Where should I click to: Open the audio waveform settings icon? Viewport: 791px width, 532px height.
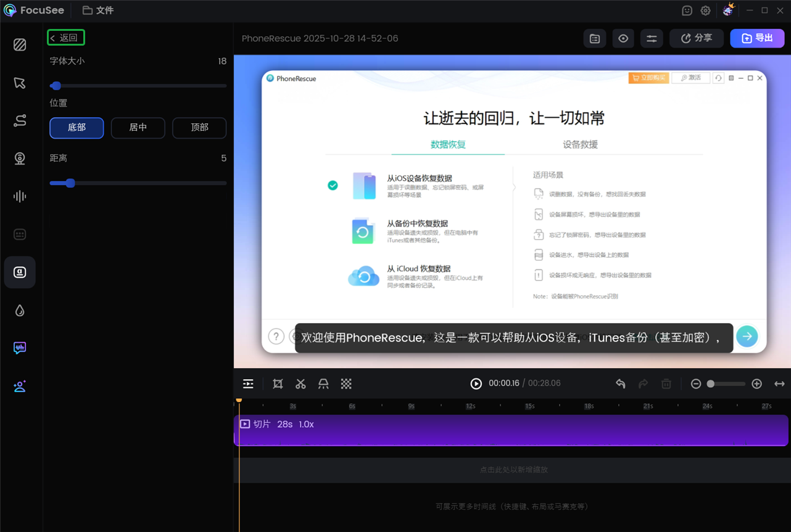(20, 197)
